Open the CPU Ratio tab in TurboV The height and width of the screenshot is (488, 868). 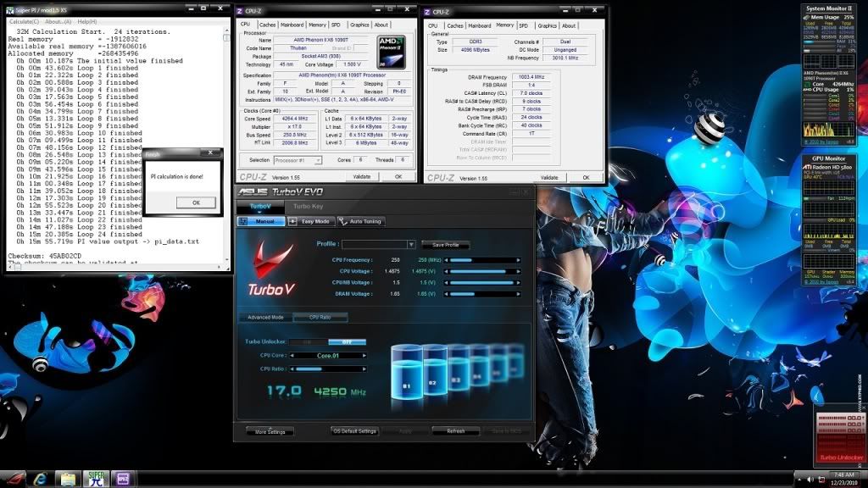click(320, 317)
